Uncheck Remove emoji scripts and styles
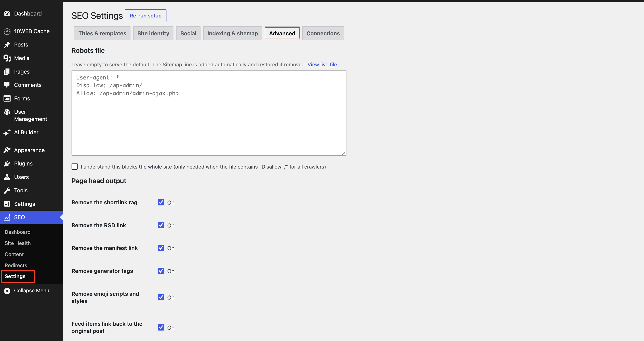Image resolution: width=644 pixels, height=341 pixels. [161, 297]
